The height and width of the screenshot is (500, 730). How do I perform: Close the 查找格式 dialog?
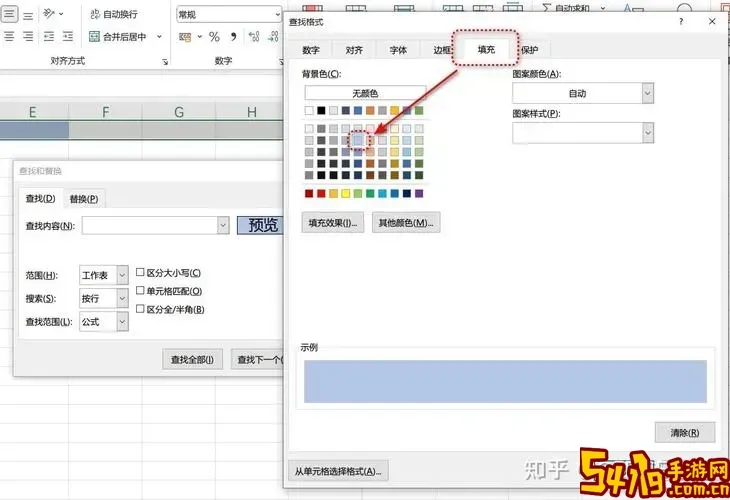pyautogui.click(x=712, y=21)
